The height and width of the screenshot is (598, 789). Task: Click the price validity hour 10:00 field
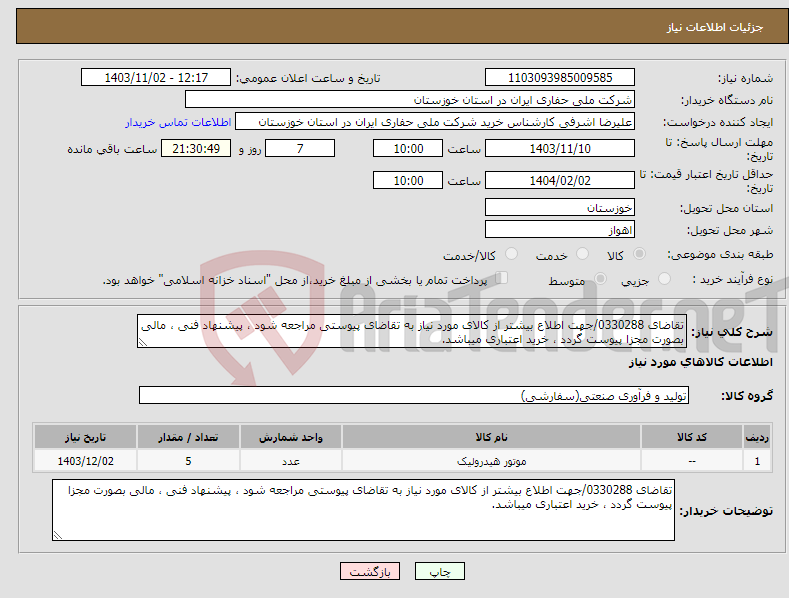[408, 180]
